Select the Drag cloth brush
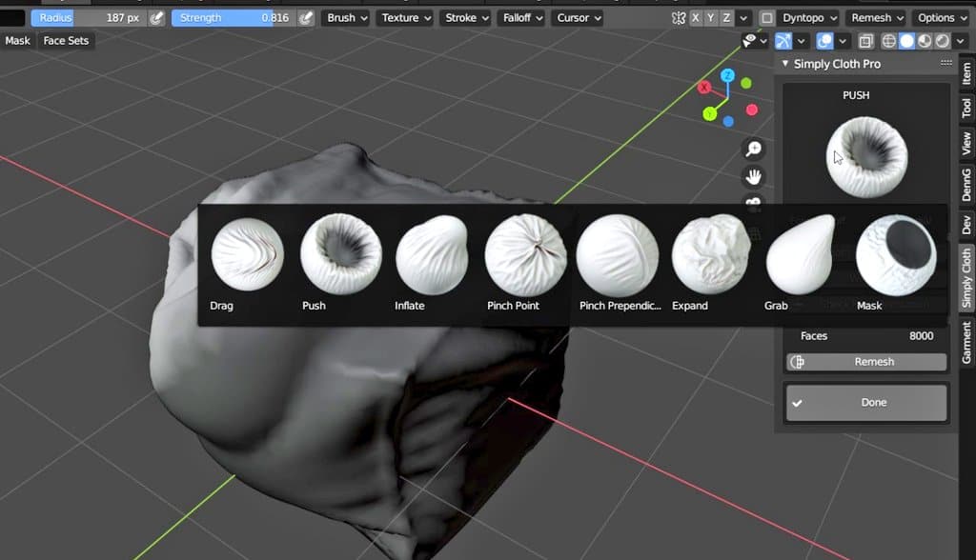 (247, 254)
